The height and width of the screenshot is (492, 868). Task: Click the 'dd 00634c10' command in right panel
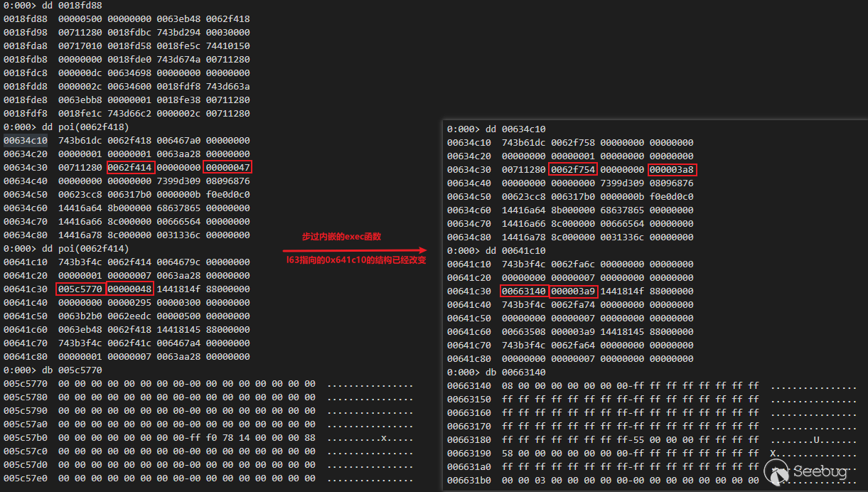coord(496,129)
